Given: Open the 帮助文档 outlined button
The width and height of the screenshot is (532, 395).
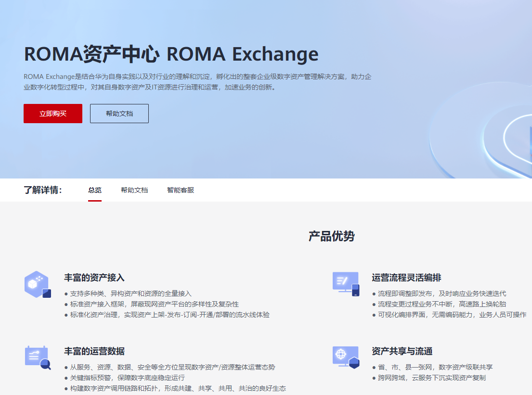Looking at the screenshot, I should pyautogui.click(x=119, y=114).
